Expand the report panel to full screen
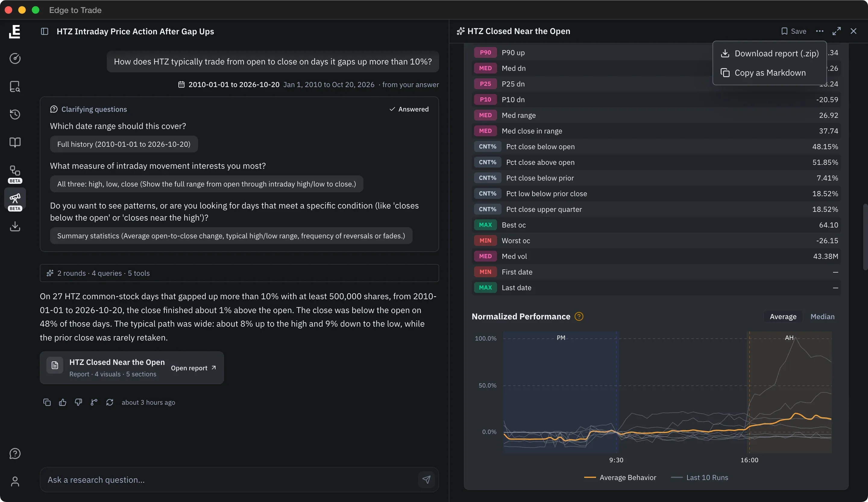The image size is (868, 502). pyautogui.click(x=837, y=31)
